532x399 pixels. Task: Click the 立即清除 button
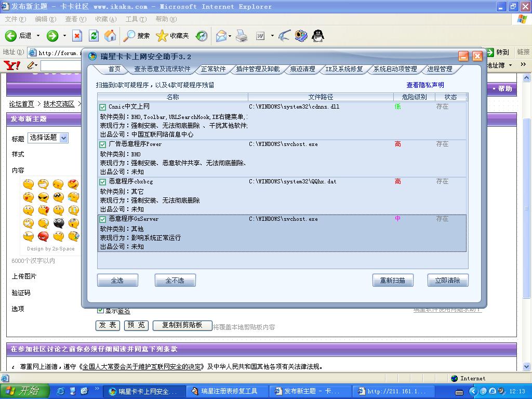(448, 280)
